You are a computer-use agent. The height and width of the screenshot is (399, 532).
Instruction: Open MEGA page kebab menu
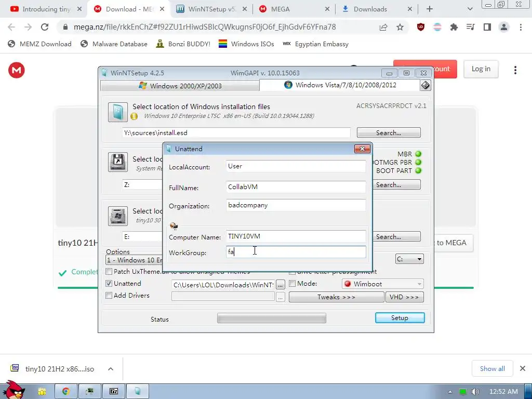point(515,70)
